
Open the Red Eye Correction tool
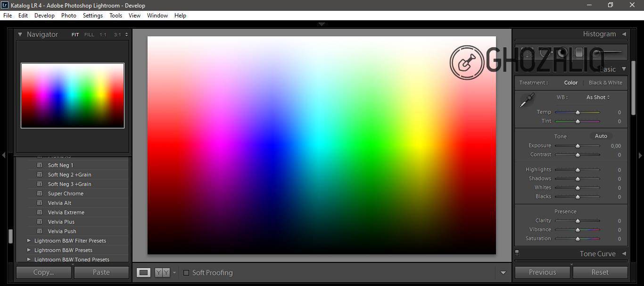tap(562, 53)
